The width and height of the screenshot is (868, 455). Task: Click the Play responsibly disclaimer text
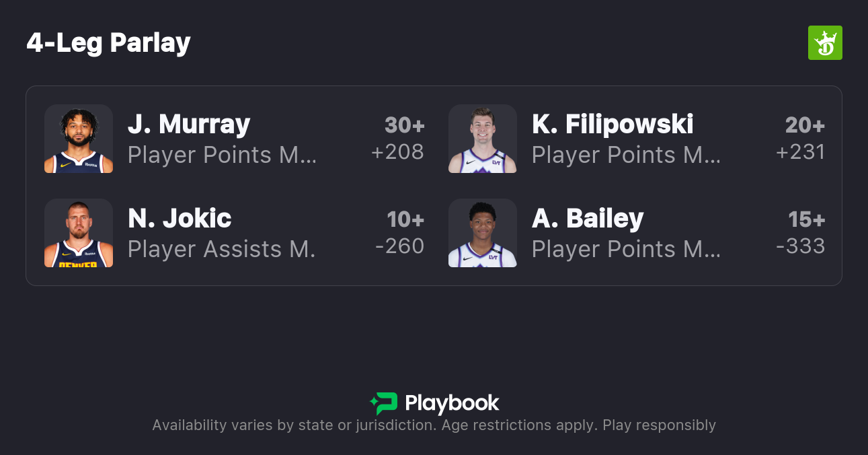pyautogui.click(x=659, y=425)
